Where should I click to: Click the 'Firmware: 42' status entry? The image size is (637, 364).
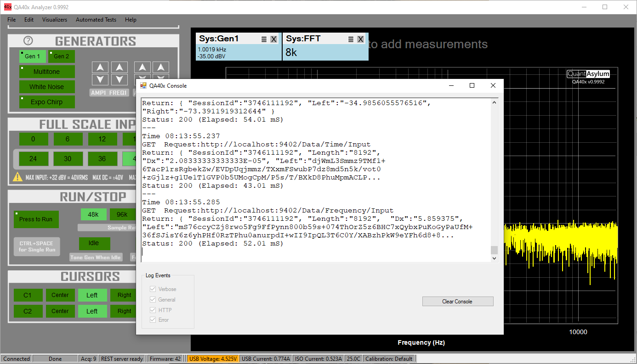point(165,359)
